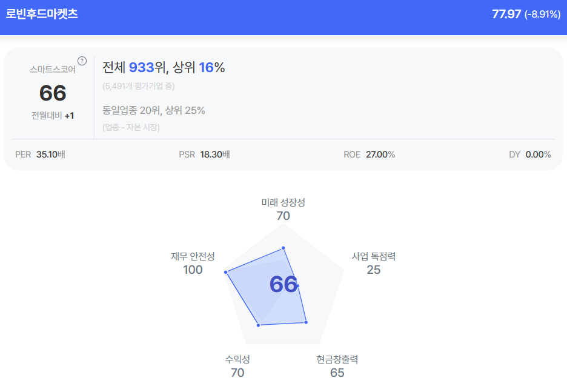Select the 스마트스코어 label

53,69
